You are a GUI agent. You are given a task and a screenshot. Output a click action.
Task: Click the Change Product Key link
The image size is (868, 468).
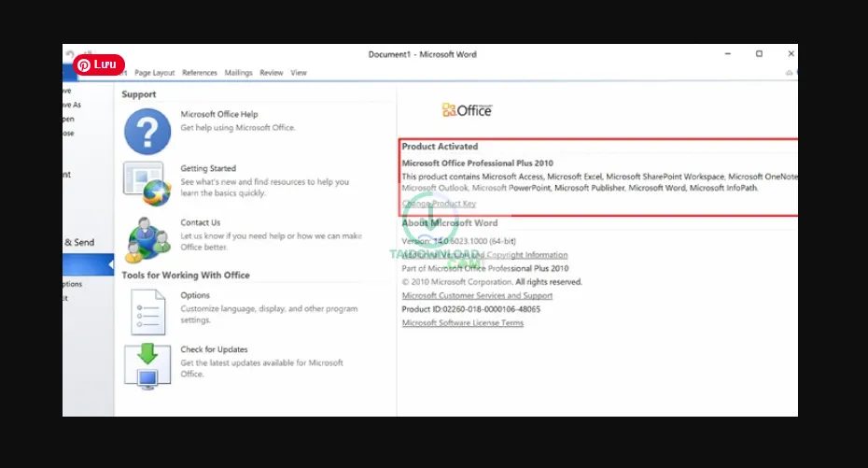click(x=439, y=204)
